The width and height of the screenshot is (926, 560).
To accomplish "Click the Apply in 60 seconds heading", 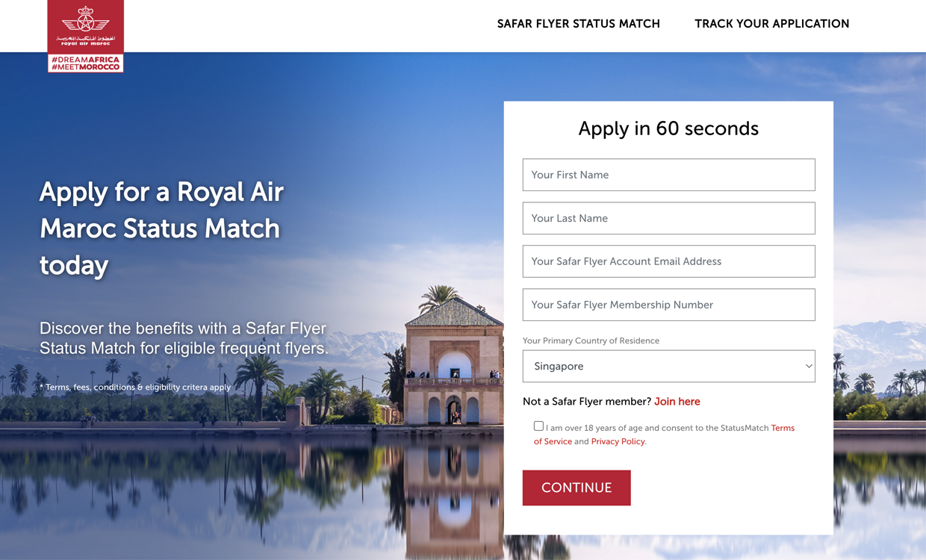I will click(668, 128).
